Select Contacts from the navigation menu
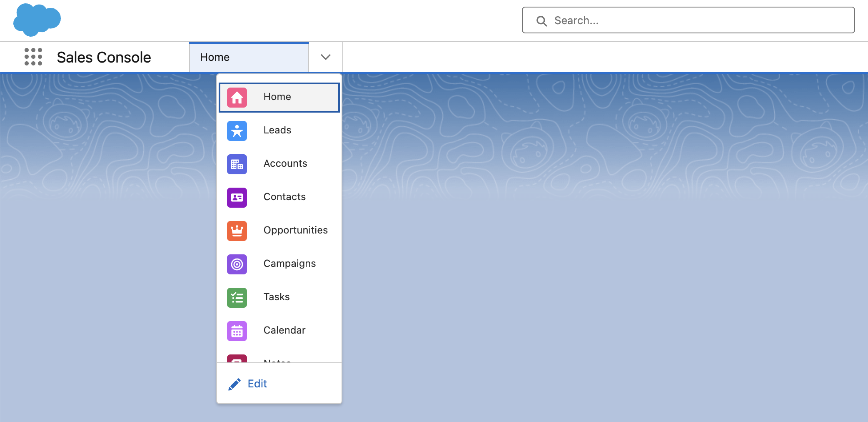Image resolution: width=868 pixels, height=422 pixels. point(284,197)
